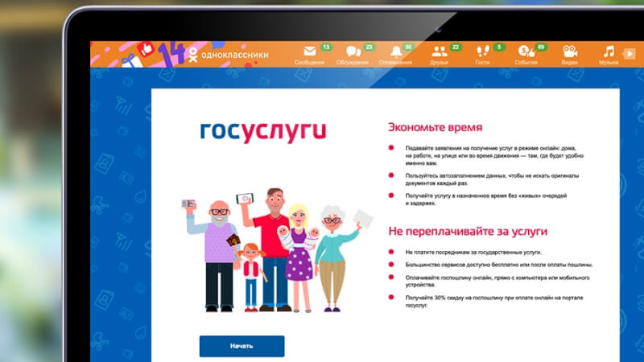
Task: Click the "Подавайте заявления" bullet text
Action: click(494, 155)
